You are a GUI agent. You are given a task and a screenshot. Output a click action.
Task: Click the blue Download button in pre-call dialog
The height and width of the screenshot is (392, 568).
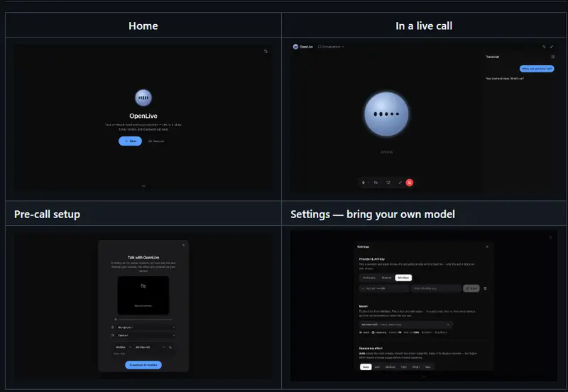[143, 365]
